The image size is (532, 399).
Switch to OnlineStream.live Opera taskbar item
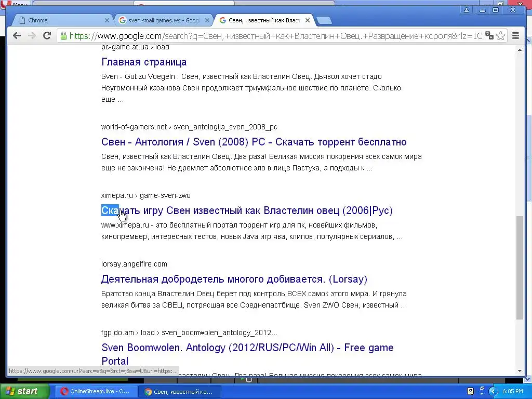[x=96, y=392]
